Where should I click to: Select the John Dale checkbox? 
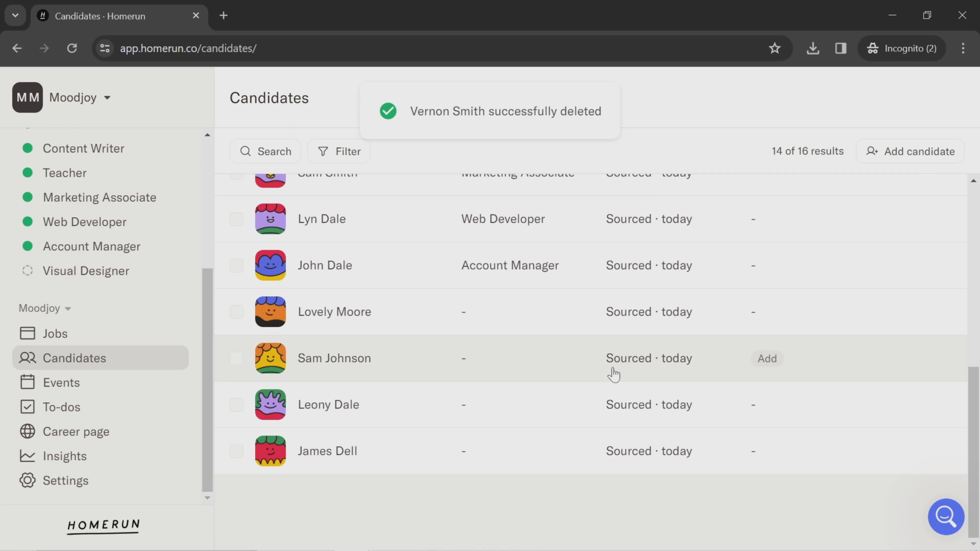[x=236, y=265]
